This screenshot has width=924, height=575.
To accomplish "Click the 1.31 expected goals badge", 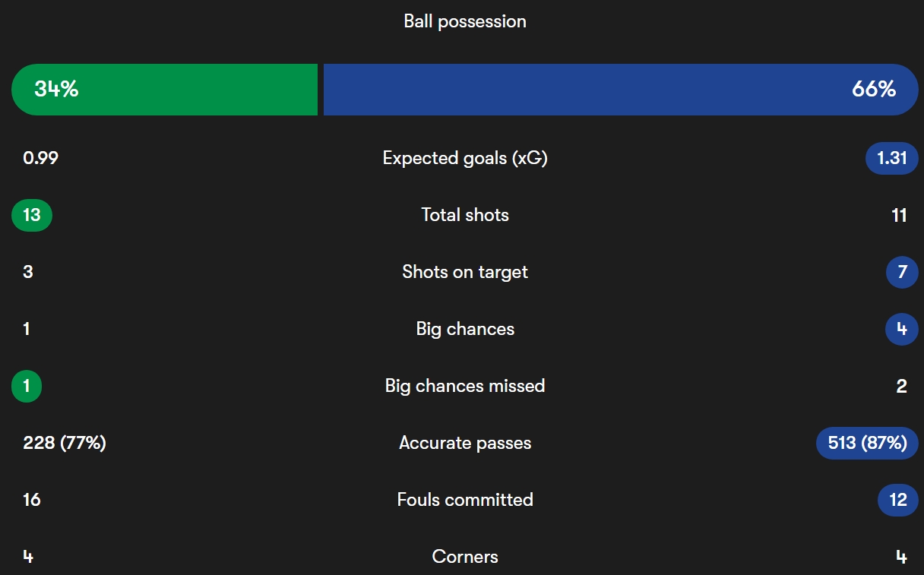I will point(892,158).
